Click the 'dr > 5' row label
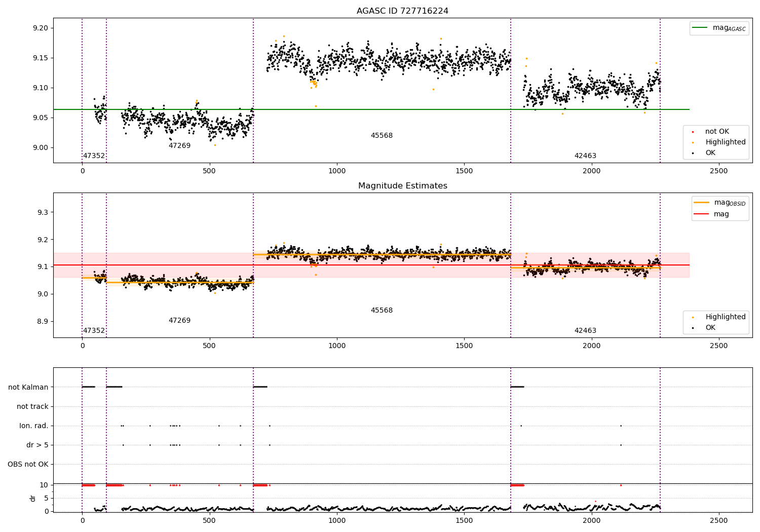The width and height of the screenshot is (760, 532). coord(37,445)
